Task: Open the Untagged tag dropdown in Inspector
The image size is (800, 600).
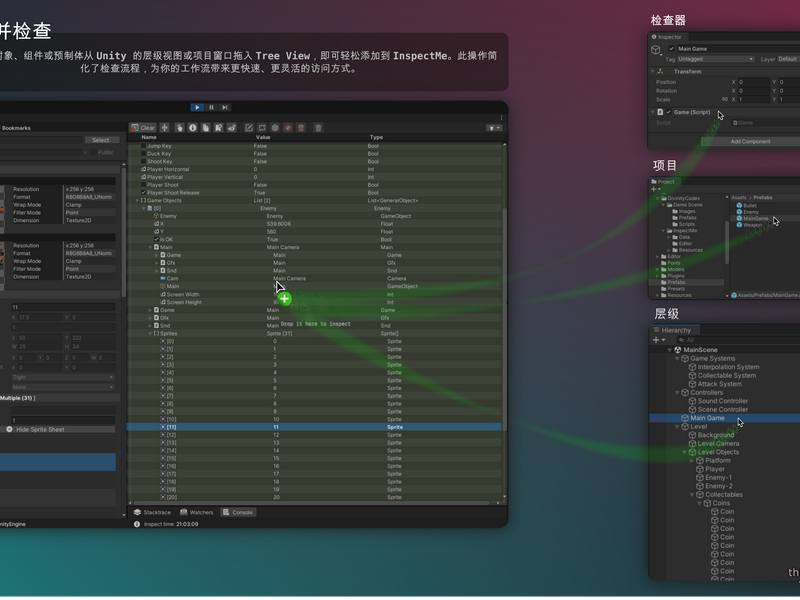Action: pyautogui.click(x=715, y=59)
